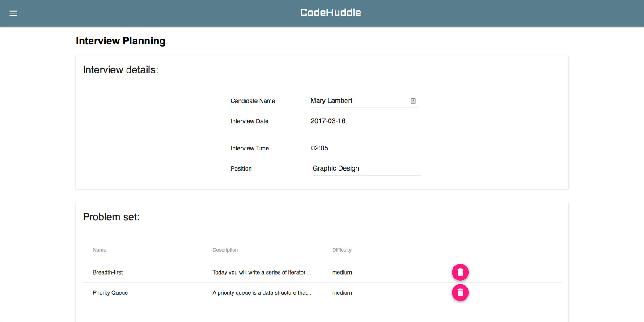The image size is (644, 322).
Task: Click the Interview Time field
Action: (365, 148)
